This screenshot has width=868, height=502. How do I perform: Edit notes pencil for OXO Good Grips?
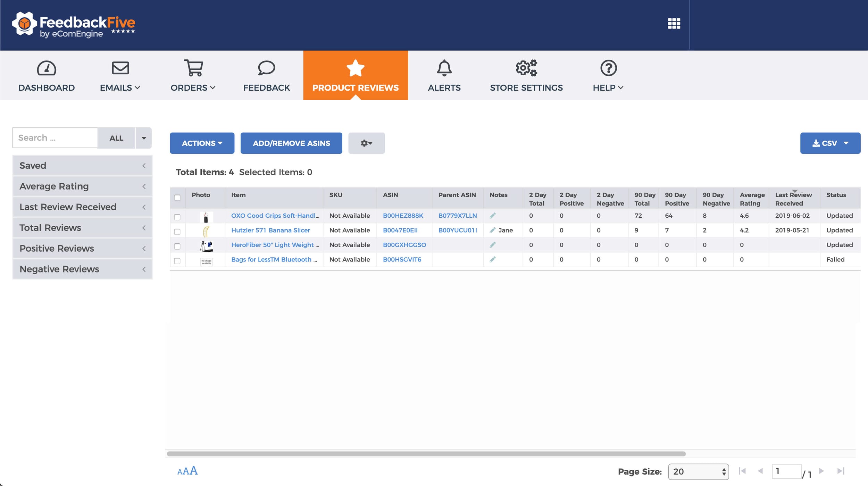click(492, 216)
